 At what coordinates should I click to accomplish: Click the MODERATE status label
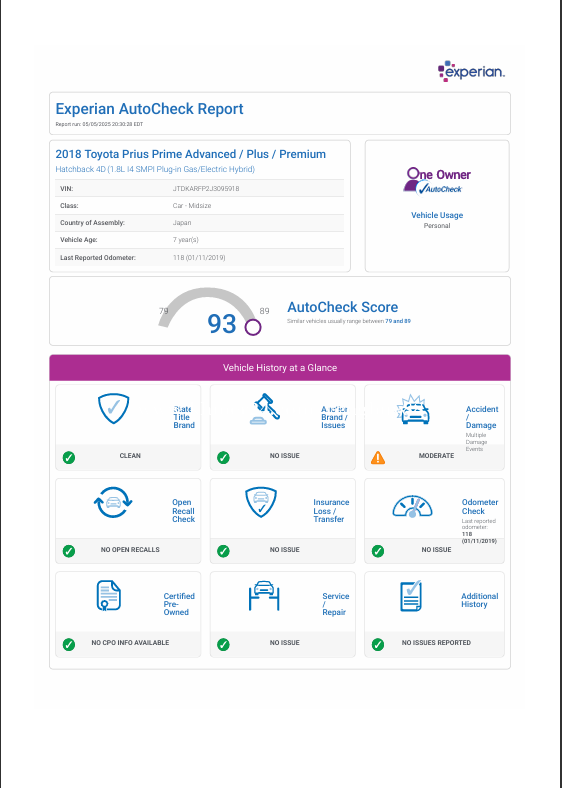(x=436, y=456)
